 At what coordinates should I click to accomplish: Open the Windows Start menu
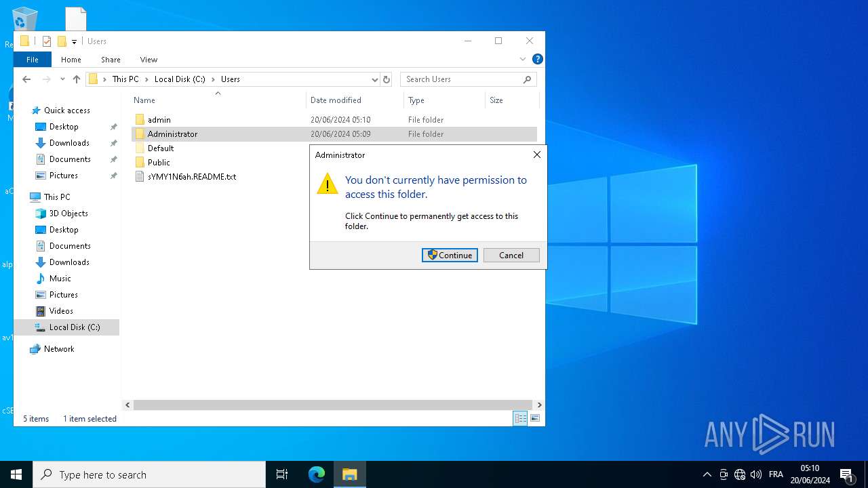tap(16, 474)
